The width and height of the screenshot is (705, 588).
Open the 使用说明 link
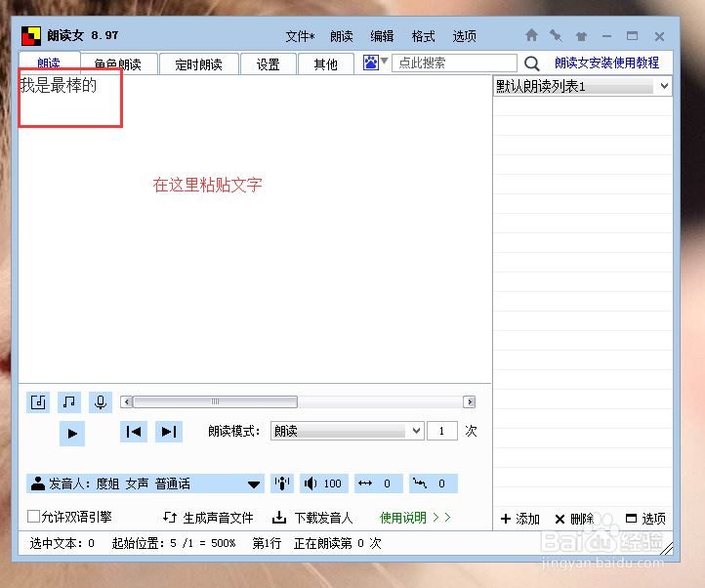[x=415, y=518]
